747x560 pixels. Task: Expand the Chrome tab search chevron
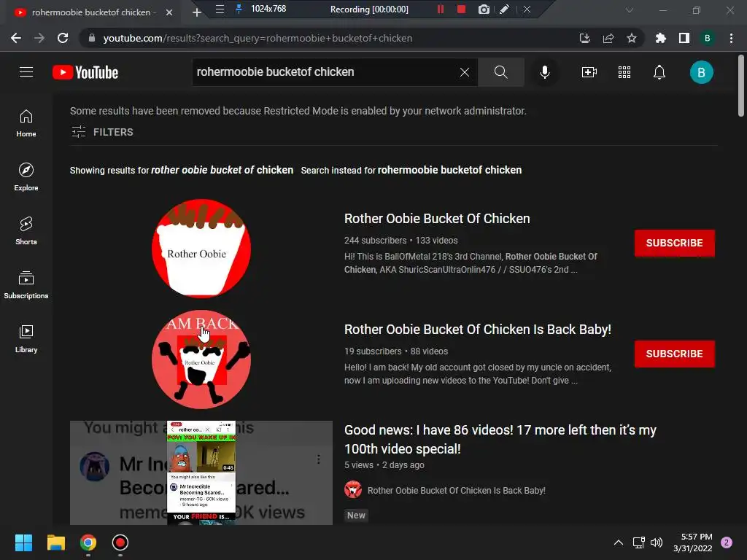pyautogui.click(x=630, y=10)
